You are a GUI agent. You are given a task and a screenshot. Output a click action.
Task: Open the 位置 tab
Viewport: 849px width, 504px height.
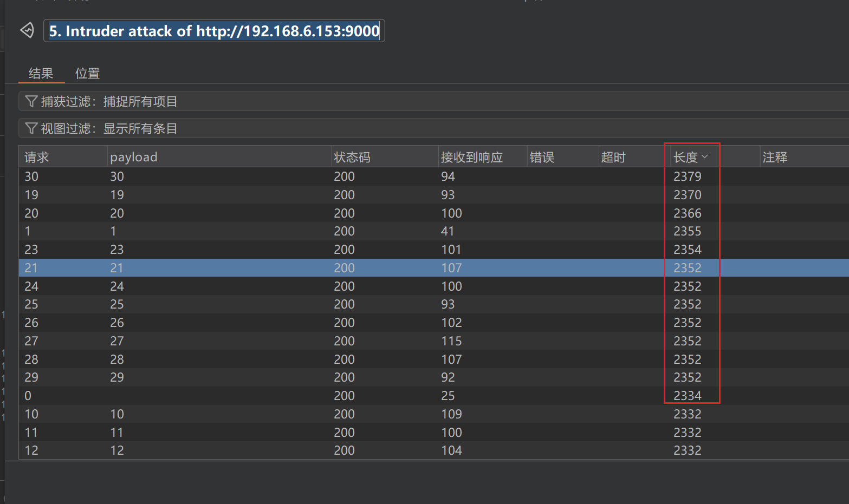[x=87, y=74]
